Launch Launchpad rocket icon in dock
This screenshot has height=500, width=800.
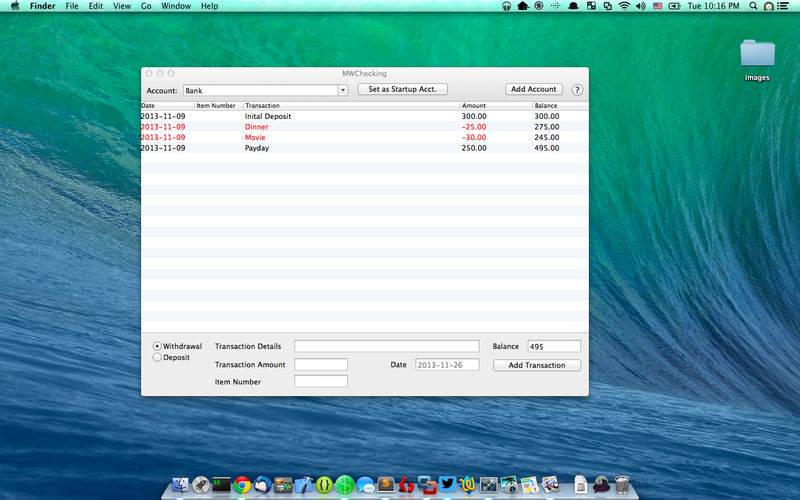(201, 485)
